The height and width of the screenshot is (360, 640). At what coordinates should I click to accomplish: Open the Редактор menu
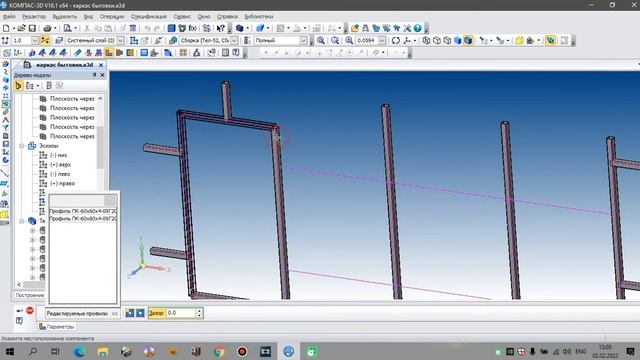point(34,17)
